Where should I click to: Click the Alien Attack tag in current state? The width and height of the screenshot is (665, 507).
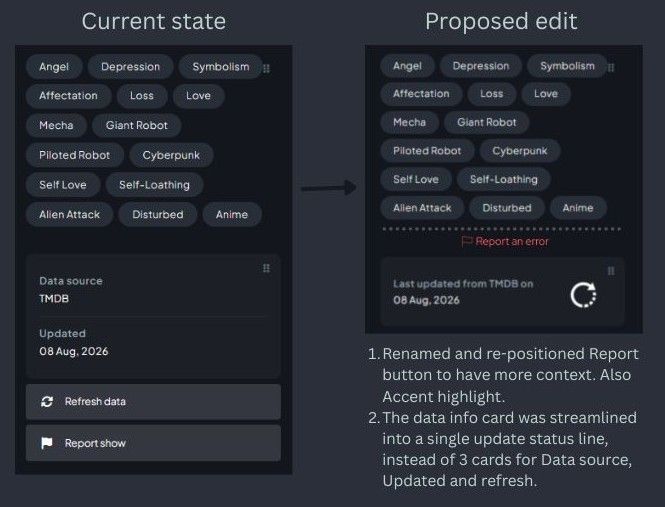[x=70, y=214]
